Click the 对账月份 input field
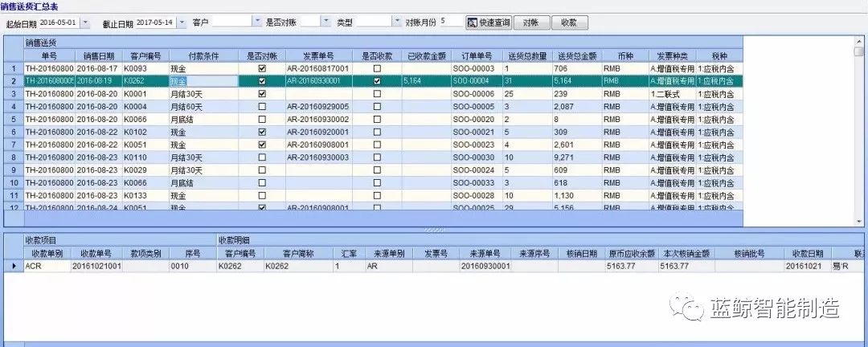This screenshot has width=868, height=347. click(x=450, y=22)
